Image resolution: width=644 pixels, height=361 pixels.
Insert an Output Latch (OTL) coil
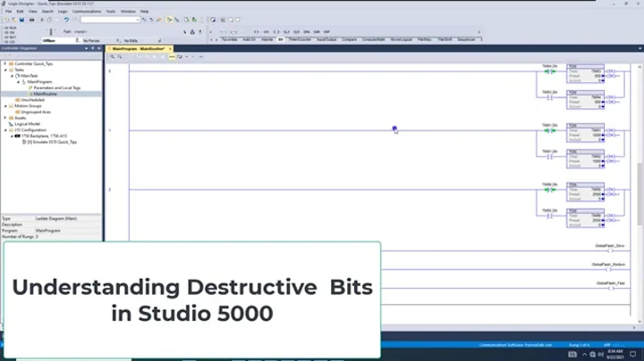[286, 31]
